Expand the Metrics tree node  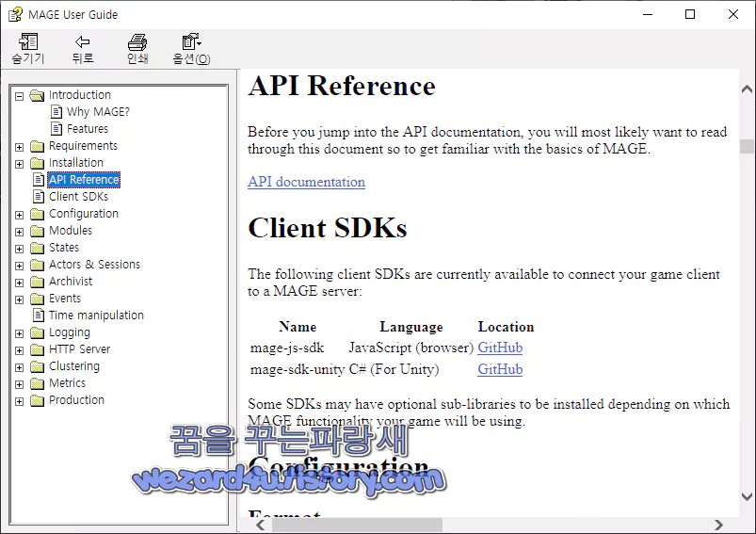click(19, 384)
